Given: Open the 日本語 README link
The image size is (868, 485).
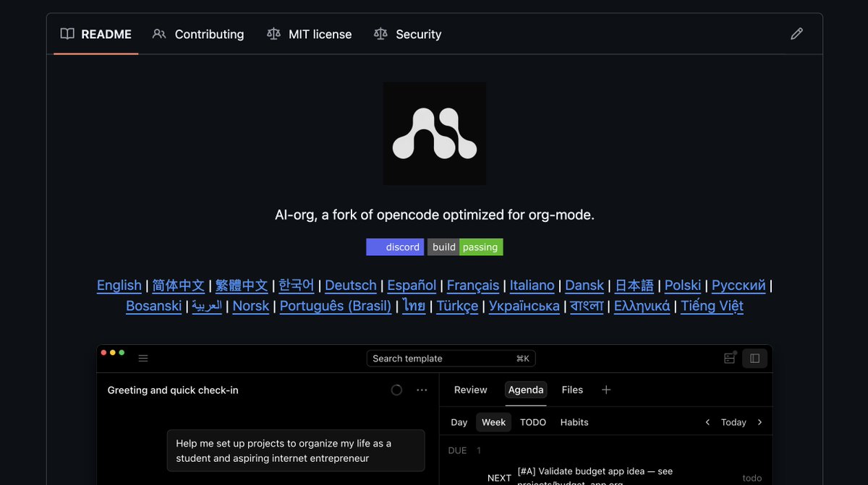Looking at the screenshot, I should [634, 286].
